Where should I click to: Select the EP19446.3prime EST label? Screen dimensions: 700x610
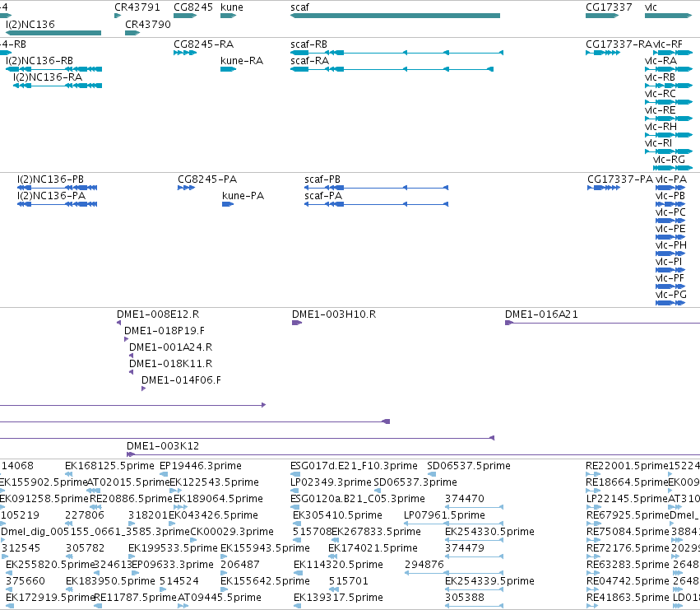click(x=201, y=466)
